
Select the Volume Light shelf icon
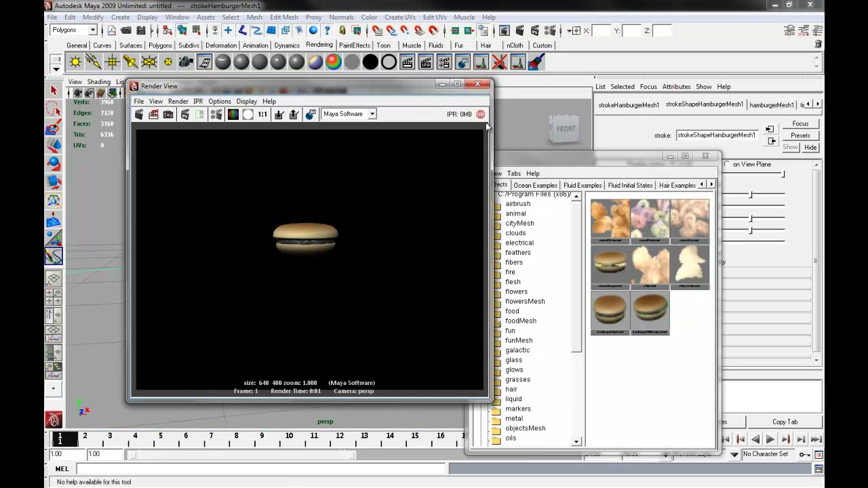(167, 62)
